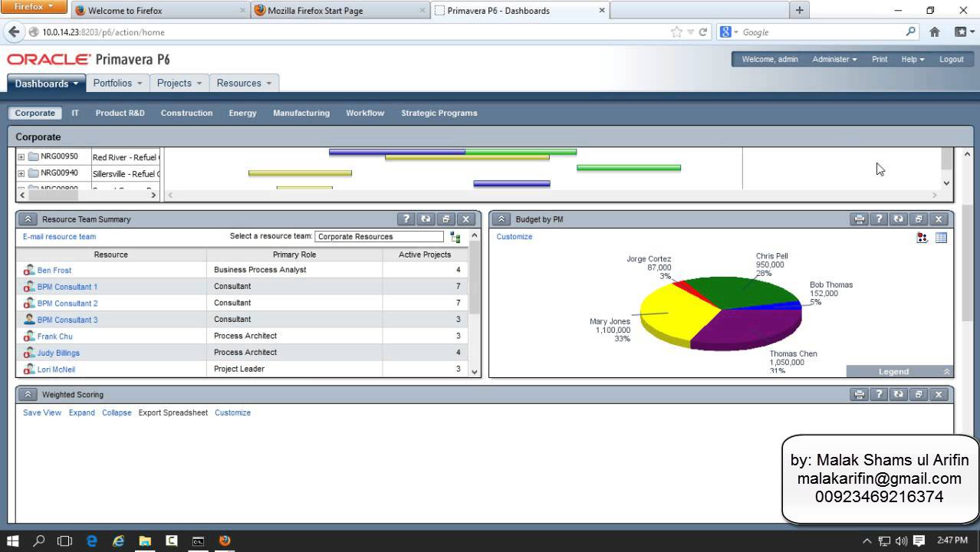
Task: Maximize the Budget by PM portlet
Action: pos(919,219)
